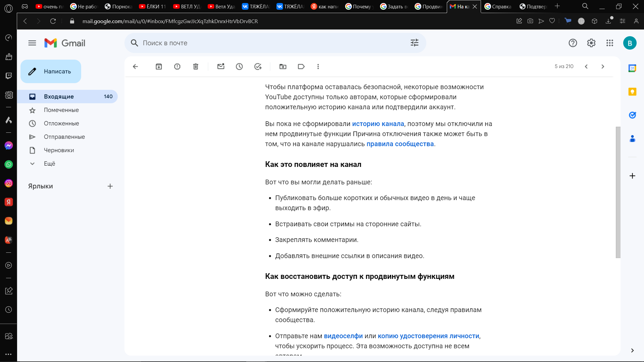Screen dimensions: 644x362
Task: Open Contacts side panel
Action: 632,139
